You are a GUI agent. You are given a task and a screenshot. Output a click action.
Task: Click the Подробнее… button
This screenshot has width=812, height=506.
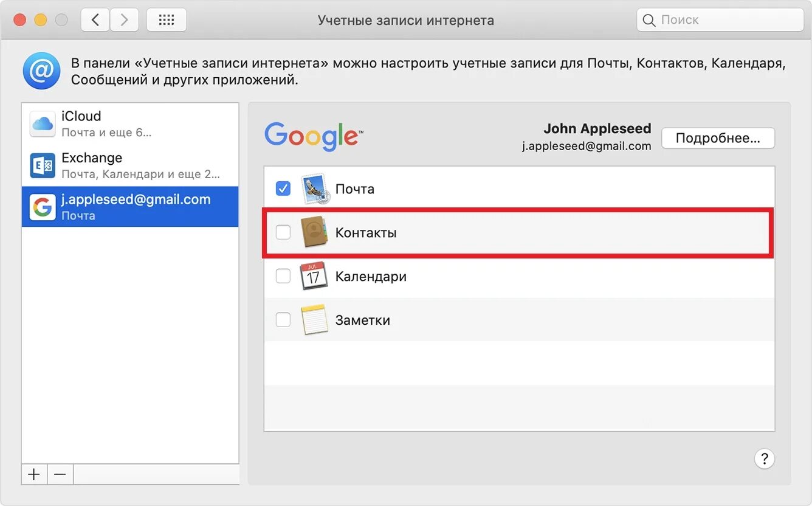coord(718,138)
